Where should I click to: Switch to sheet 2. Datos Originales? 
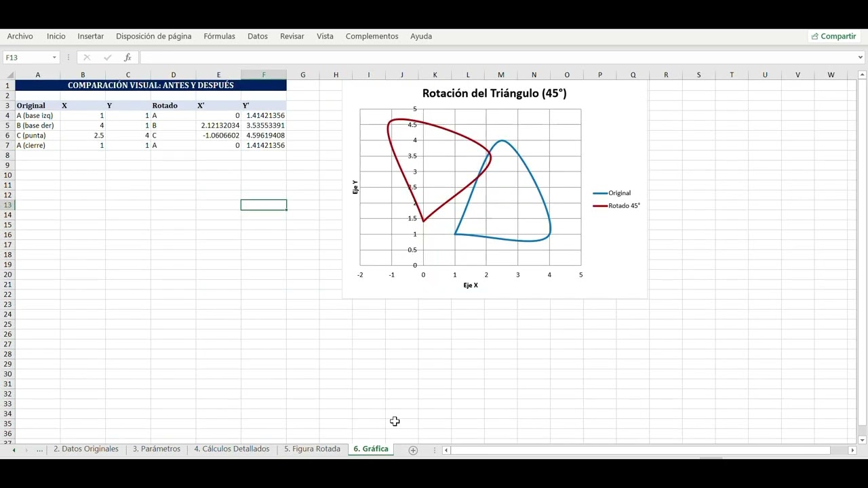coord(86,449)
